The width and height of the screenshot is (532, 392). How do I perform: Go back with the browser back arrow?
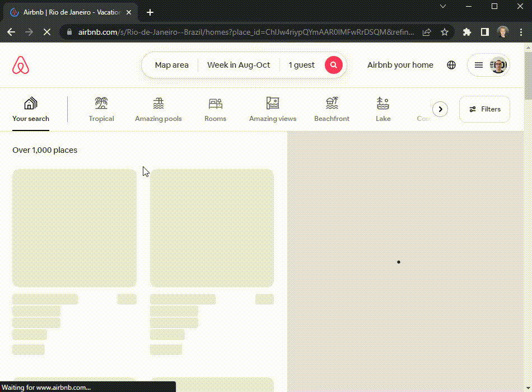pos(11,32)
